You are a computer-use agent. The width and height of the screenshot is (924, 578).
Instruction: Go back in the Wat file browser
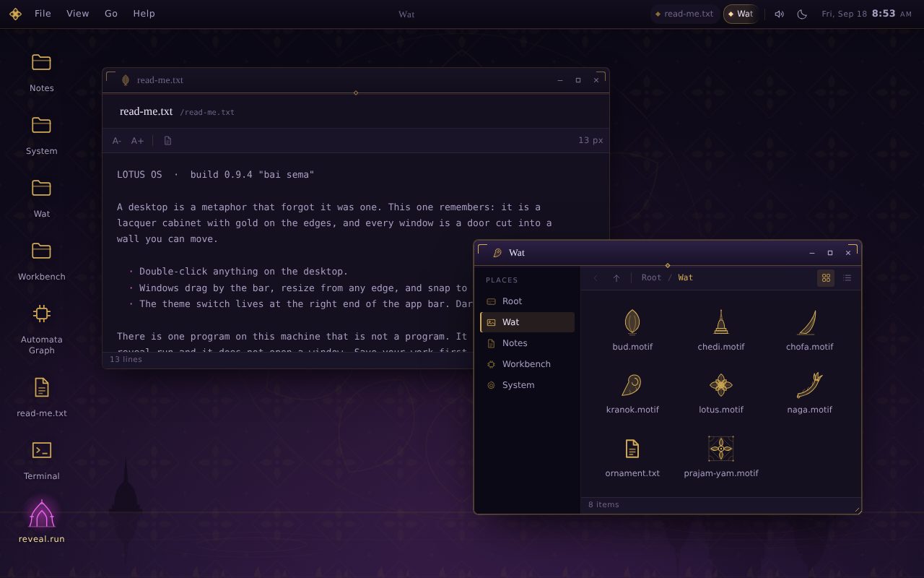coord(596,277)
